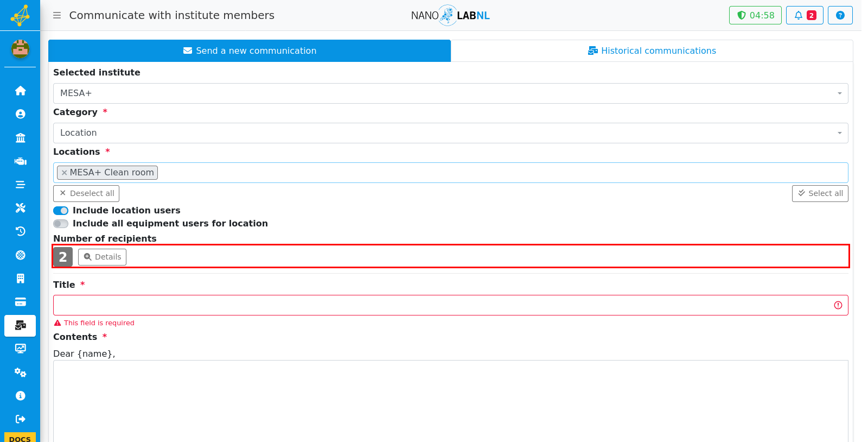This screenshot has width=868, height=442.
Task: Open the history clock sidebar icon
Action: 20,231
